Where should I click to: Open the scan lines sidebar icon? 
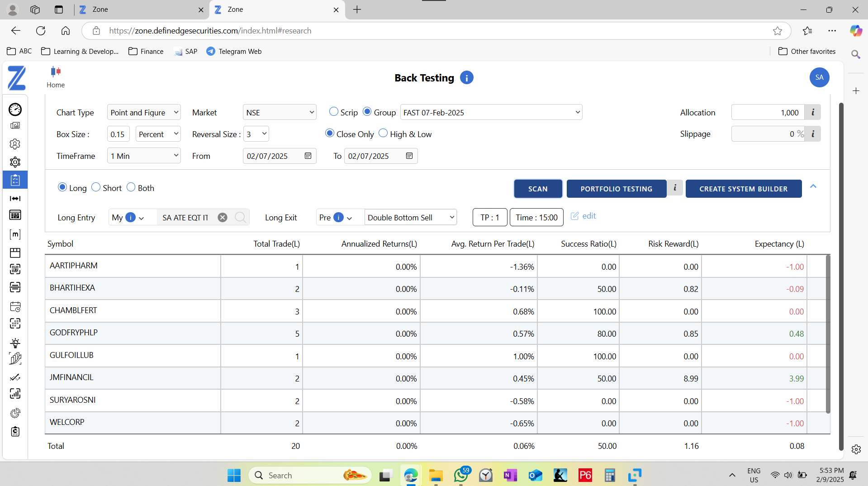15,287
